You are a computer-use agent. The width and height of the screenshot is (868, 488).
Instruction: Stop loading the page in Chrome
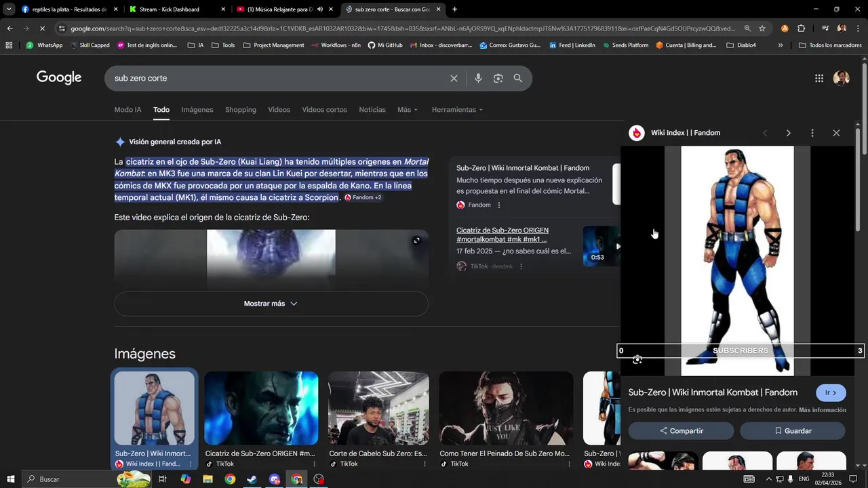tap(42, 28)
